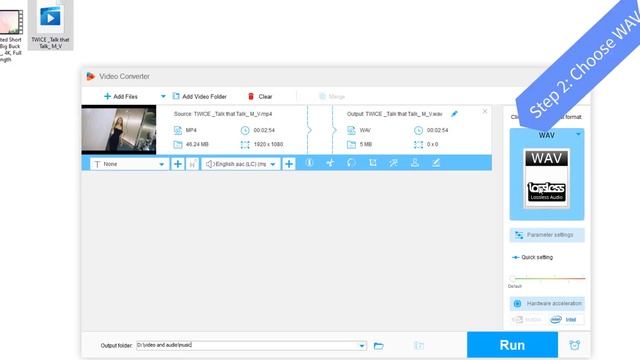Click source resolution 1920 x 1080
640x360 pixels.
[x=268, y=144]
